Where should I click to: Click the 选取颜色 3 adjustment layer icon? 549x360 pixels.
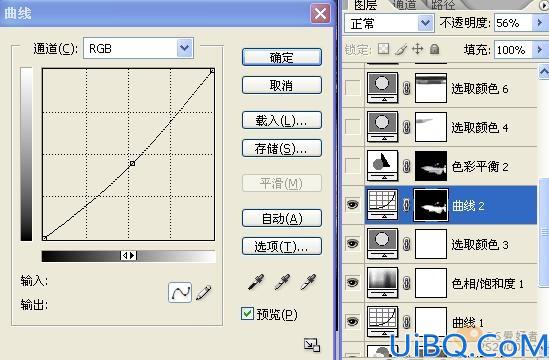click(x=382, y=244)
